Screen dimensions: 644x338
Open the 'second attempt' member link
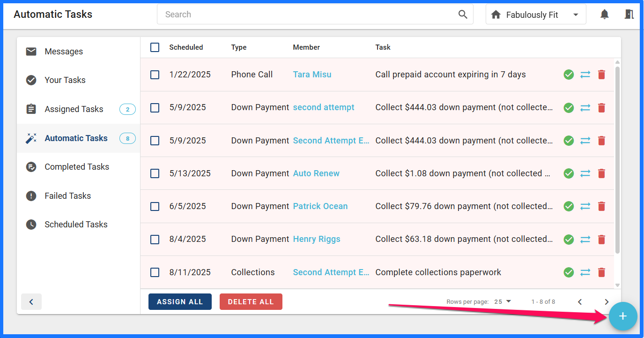coord(324,108)
